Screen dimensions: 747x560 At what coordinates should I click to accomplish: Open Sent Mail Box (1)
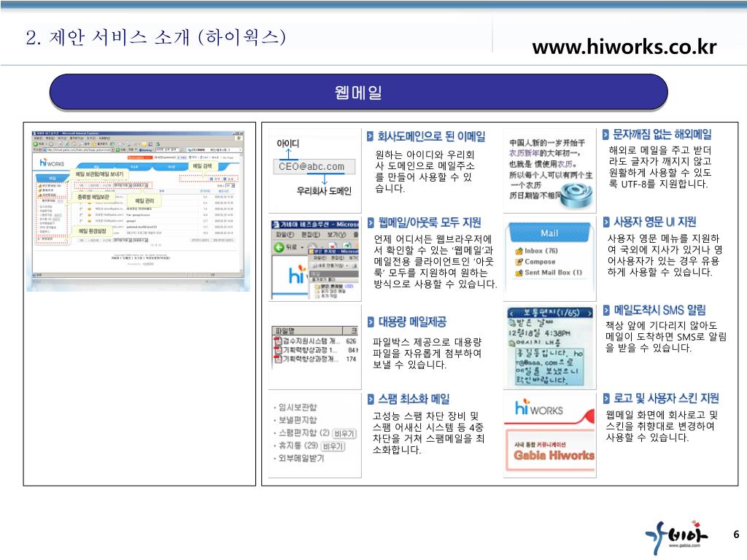point(553,273)
